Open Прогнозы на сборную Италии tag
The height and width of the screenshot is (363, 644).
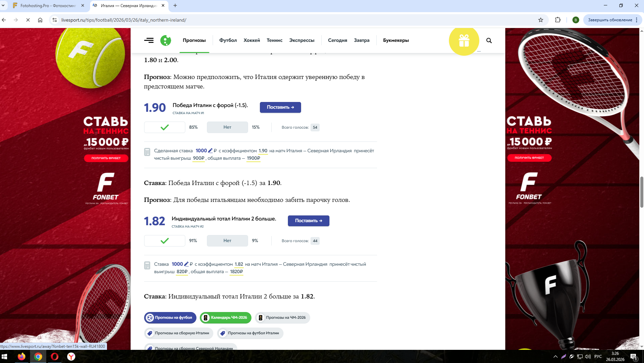coord(179,333)
